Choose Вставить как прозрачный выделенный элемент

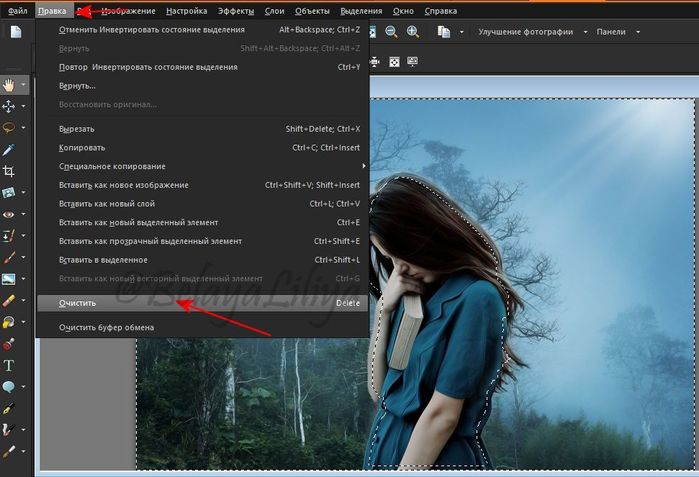(x=203, y=241)
